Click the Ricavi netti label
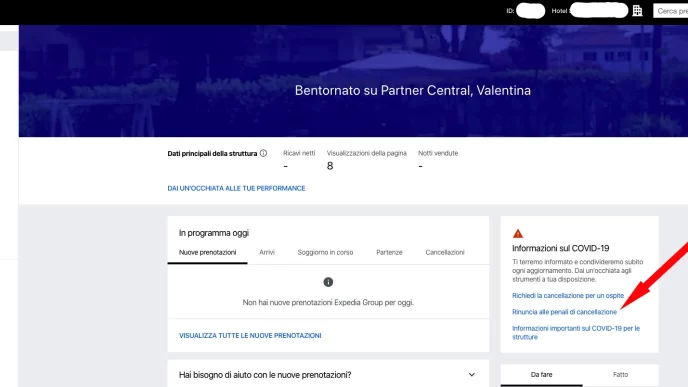688x387 pixels. 299,153
